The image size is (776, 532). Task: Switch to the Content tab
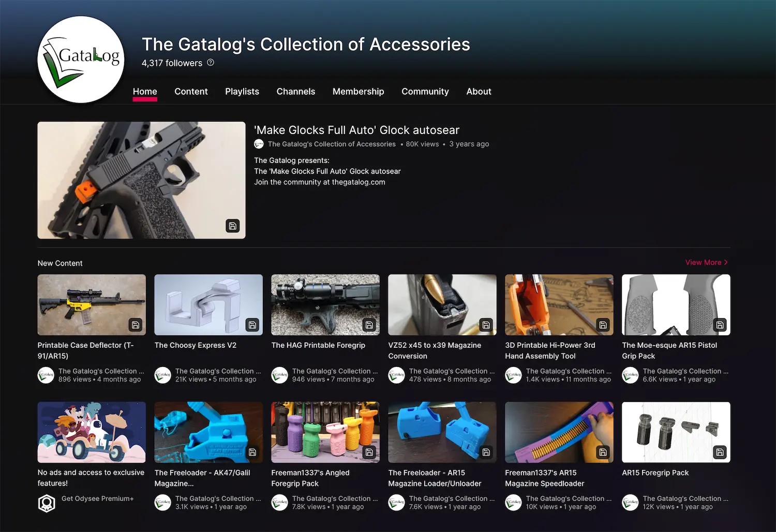pyautogui.click(x=191, y=92)
